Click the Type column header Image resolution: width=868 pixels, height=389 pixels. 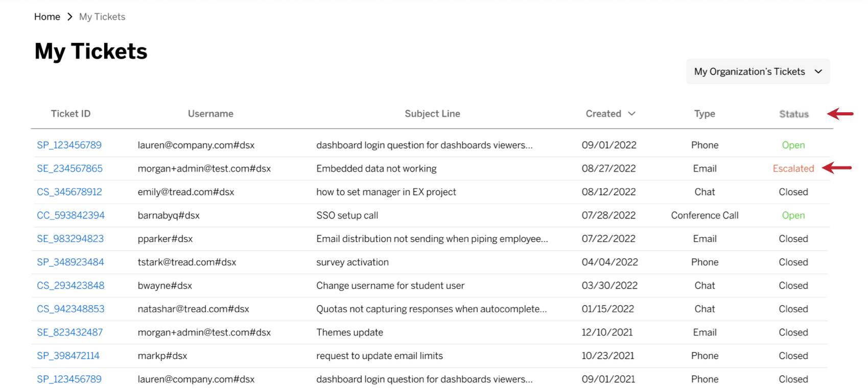coord(705,114)
